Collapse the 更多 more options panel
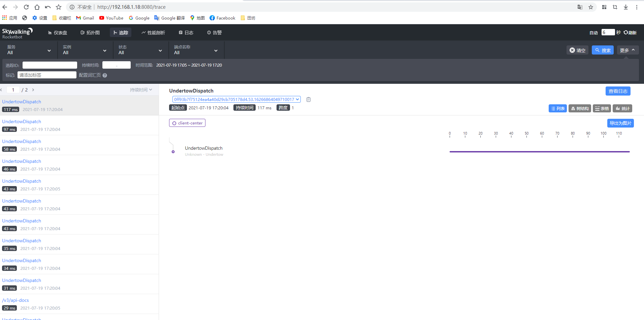 pos(628,50)
